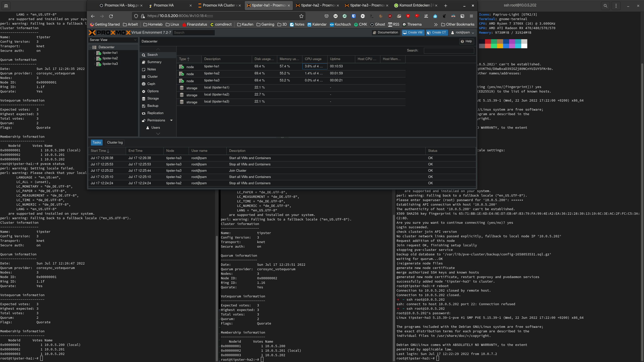The height and width of the screenshot is (362, 644).
Task: Open the Datacenter Summary panel
Action: pyautogui.click(x=157, y=62)
